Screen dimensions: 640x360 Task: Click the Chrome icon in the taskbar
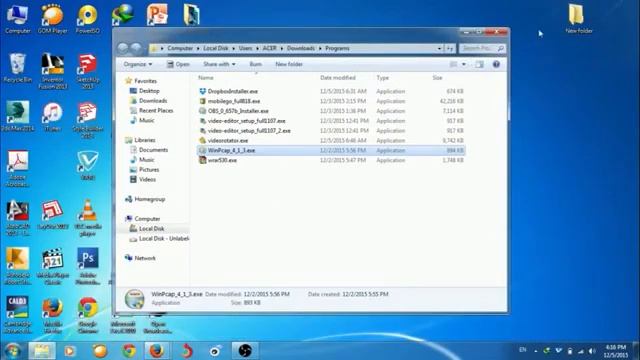click(129, 351)
